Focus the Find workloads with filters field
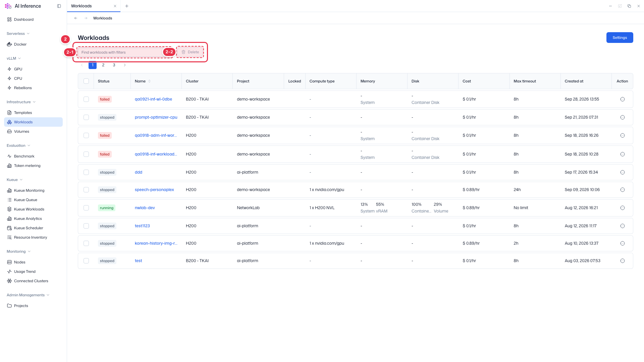This screenshot has height=362, width=644. pos(124,52)
